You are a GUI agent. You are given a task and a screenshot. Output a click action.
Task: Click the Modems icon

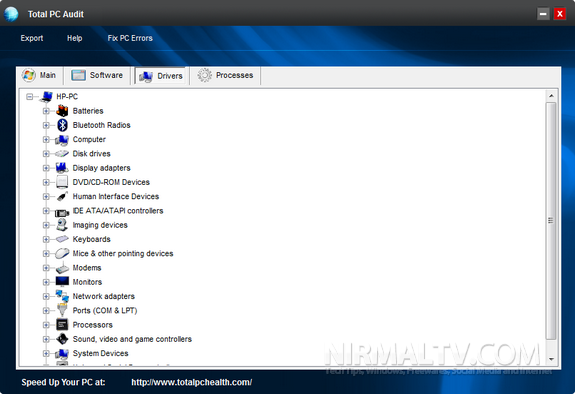coord(62,268)
